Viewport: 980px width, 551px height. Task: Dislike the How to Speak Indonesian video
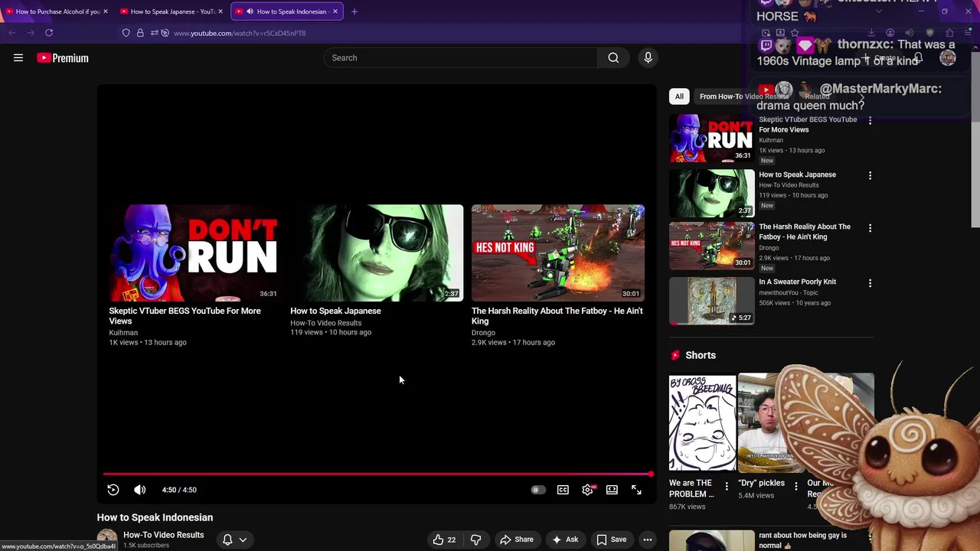point(475,540)
